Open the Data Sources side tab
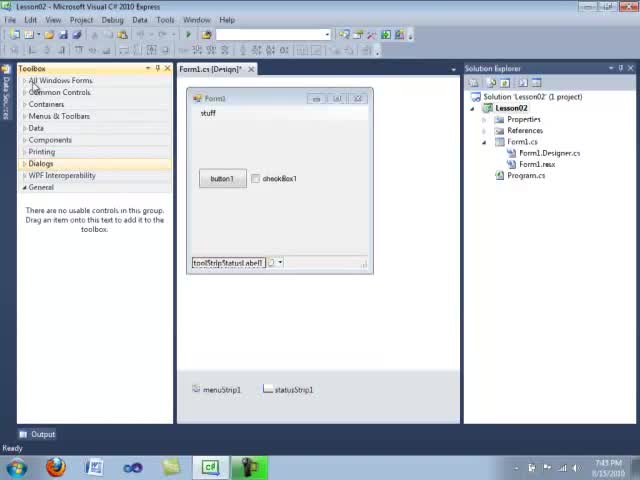The height and width of the screenshot is (480, 640). [x=6, y=93]
